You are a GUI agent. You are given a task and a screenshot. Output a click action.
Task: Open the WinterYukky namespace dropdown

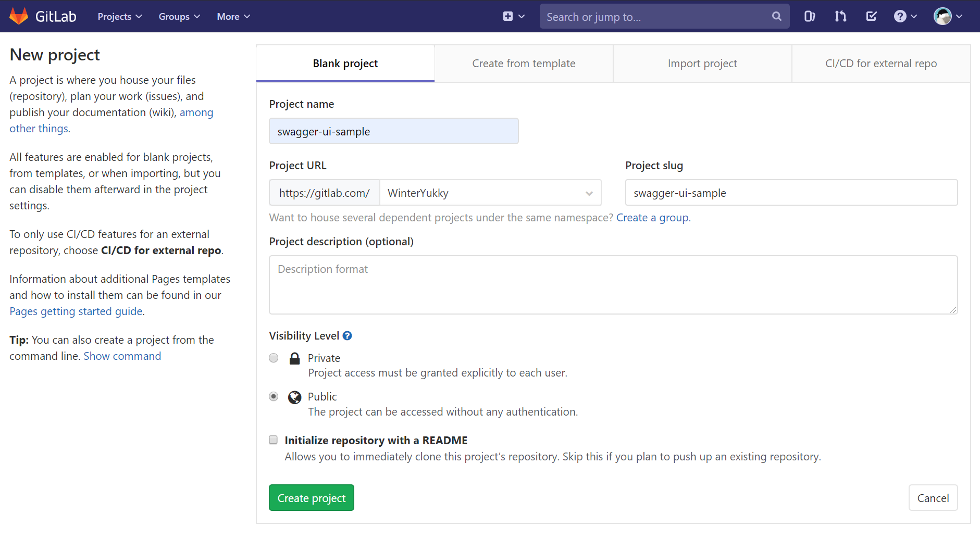pos(490,193)
